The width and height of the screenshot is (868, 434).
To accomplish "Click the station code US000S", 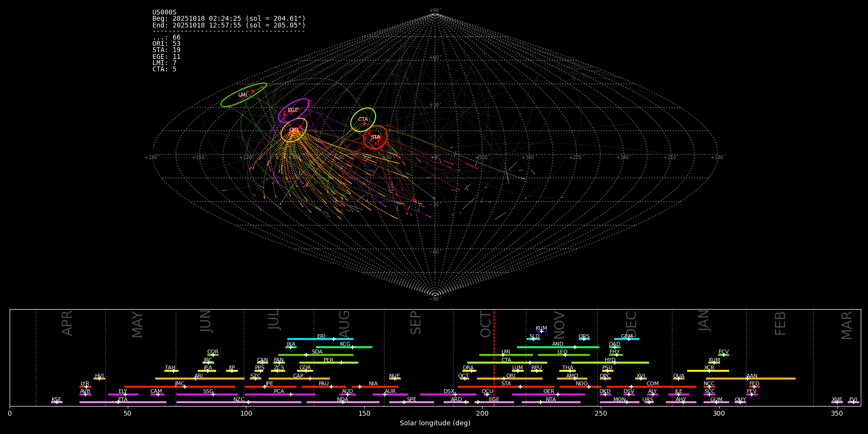I will click(164, 13).
